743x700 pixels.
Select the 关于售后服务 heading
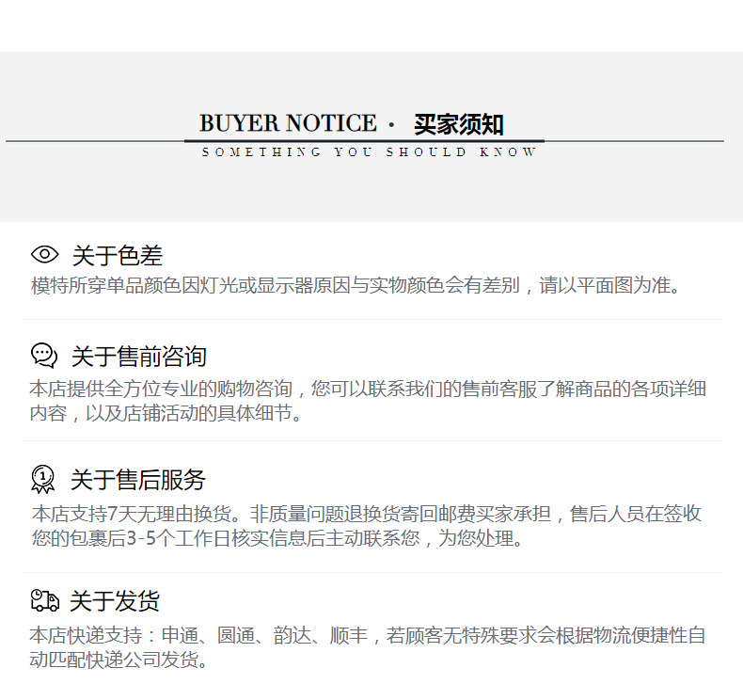(138, 480)
